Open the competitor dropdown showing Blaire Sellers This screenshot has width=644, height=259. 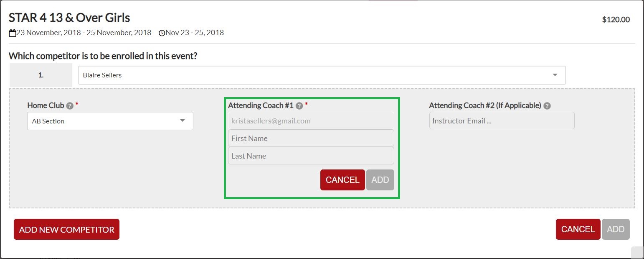322,75
